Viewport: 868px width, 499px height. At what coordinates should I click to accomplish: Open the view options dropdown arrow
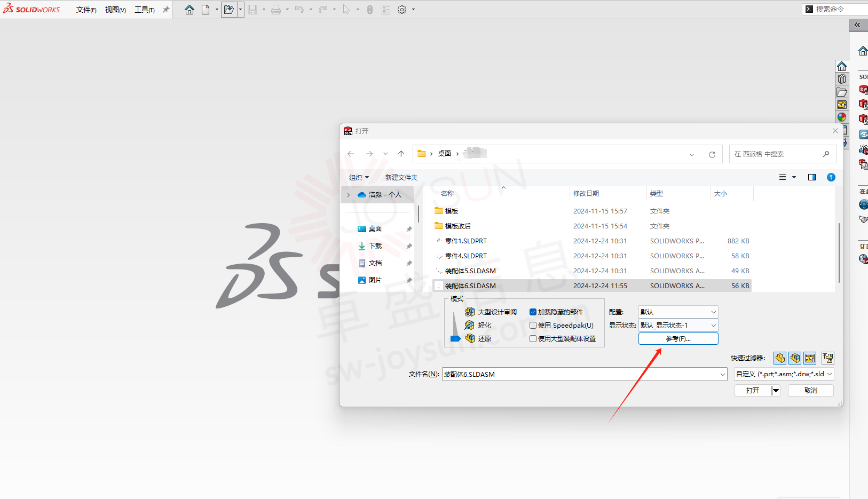794,177
